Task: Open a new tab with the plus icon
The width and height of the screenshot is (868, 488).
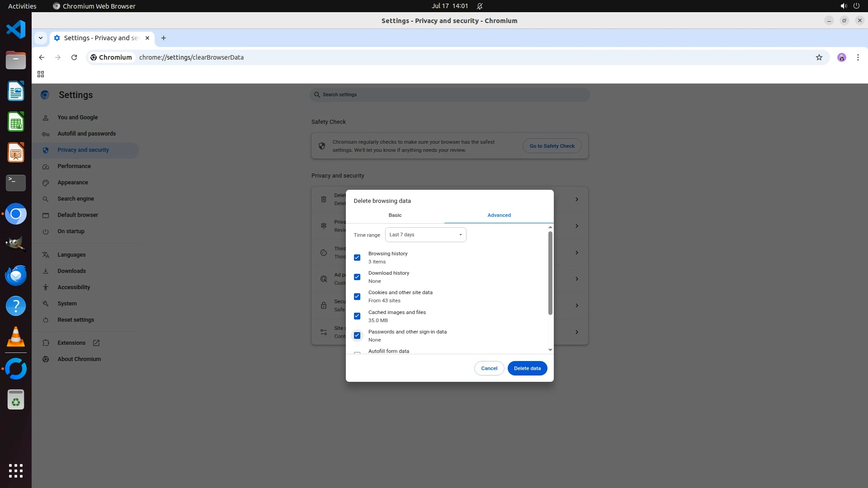Action: [164, 38]
